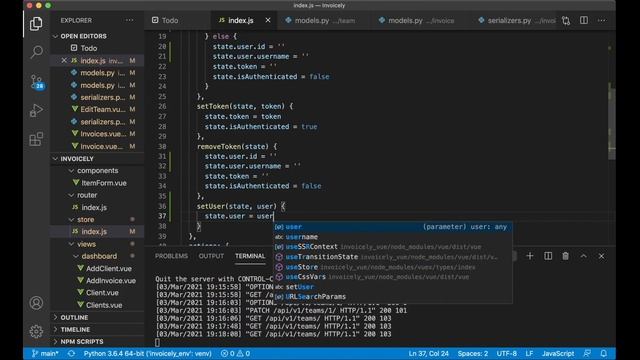Choose 'setUser' autocomplete suggestion
This screenshot has width=640, height=360.
393,287
